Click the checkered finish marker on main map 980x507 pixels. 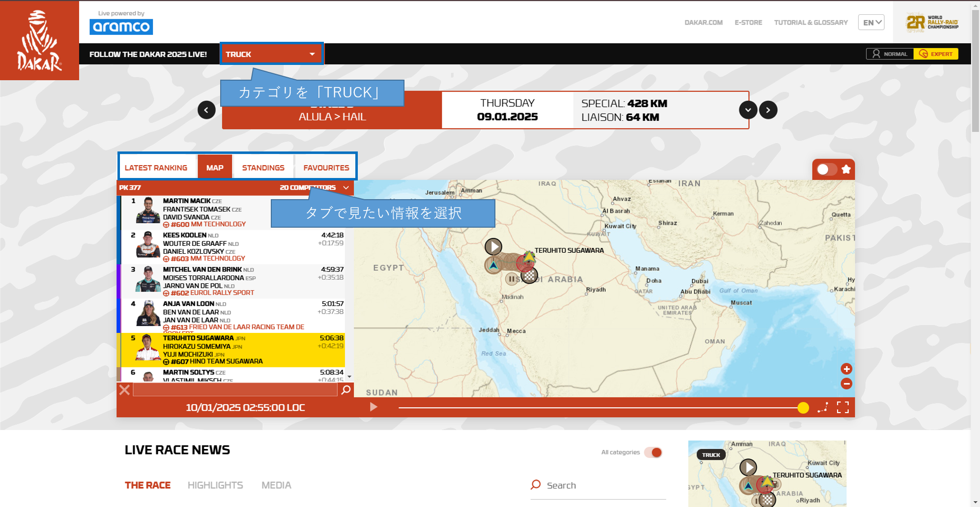click(529, 275)
